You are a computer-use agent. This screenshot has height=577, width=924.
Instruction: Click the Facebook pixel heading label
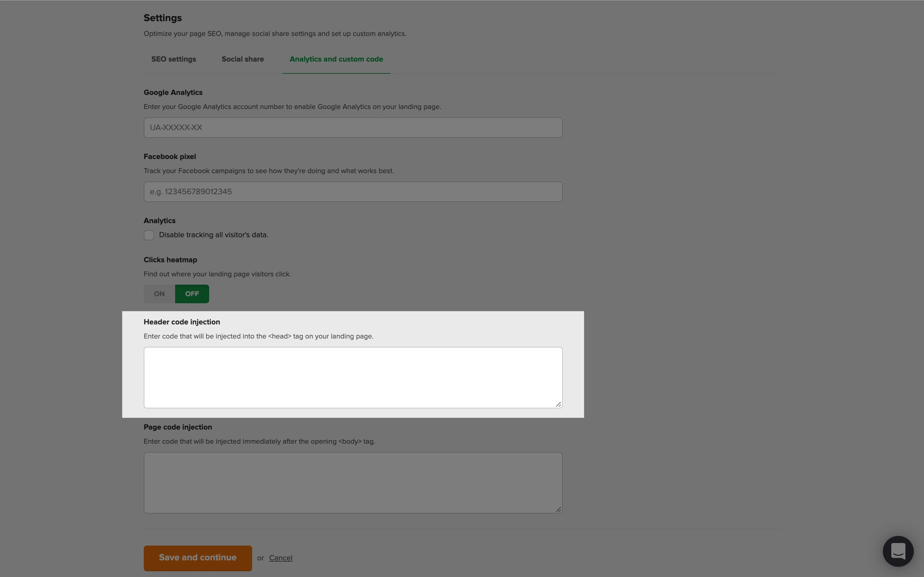coord(169,156)
